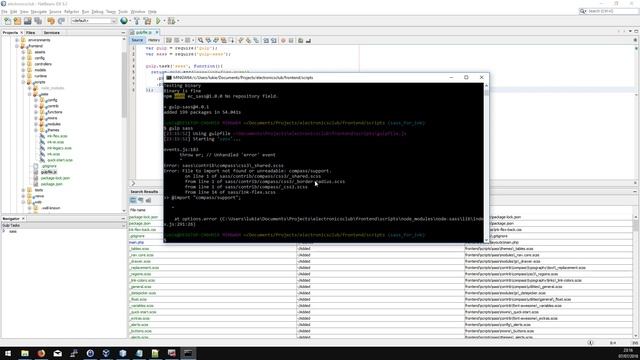Switch to the Services tab
The image size is (640, 360).
click(52, 33)
